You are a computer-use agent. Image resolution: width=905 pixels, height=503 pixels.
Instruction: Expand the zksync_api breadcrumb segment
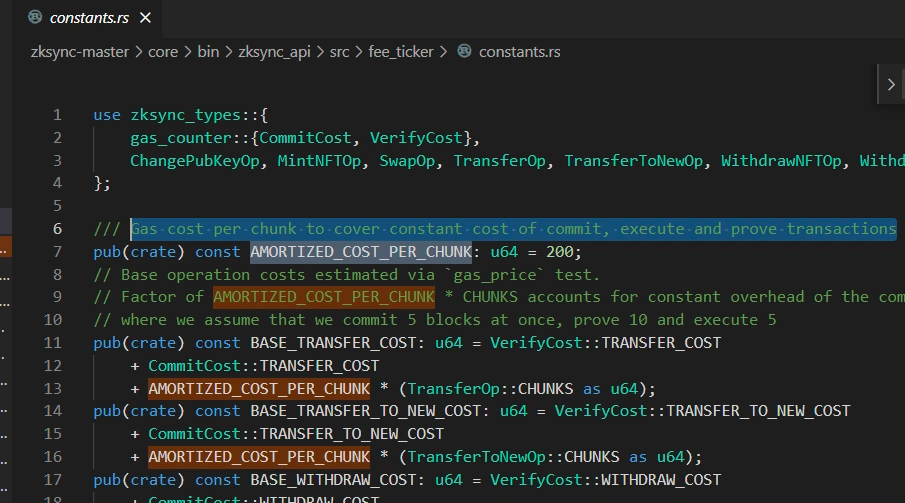pos(274,51)
